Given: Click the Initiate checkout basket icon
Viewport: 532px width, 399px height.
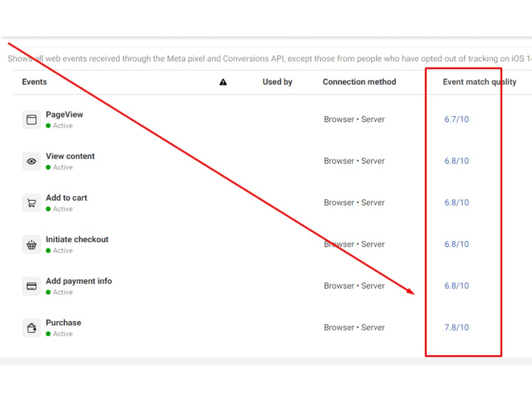Looking at the screenshot, I should click(x=31, y=244).
